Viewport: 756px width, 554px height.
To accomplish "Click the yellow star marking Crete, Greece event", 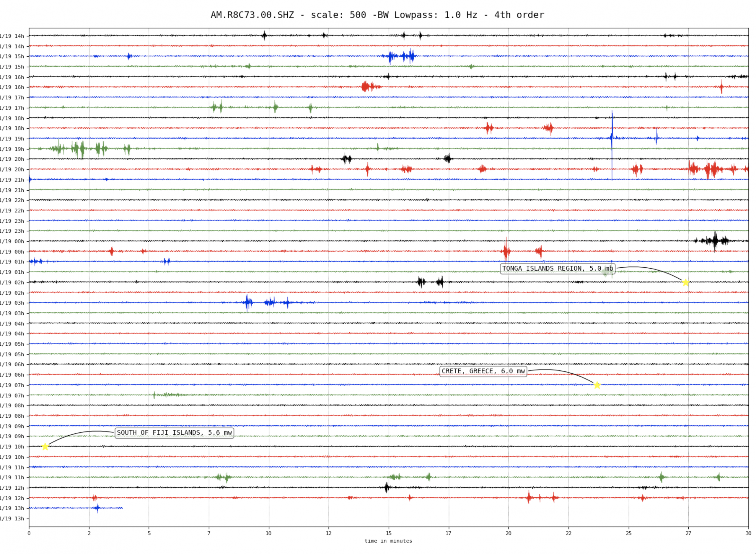I will (x=597, y=385).
